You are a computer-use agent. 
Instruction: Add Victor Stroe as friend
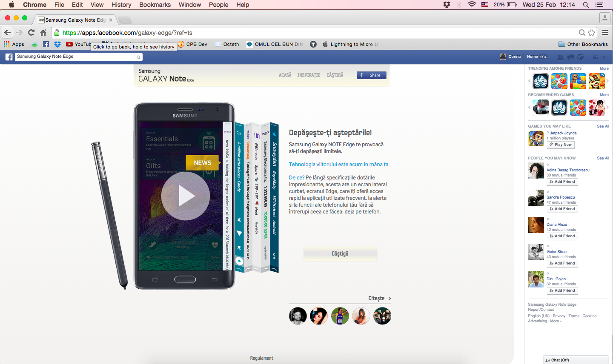tap(562, 263)
